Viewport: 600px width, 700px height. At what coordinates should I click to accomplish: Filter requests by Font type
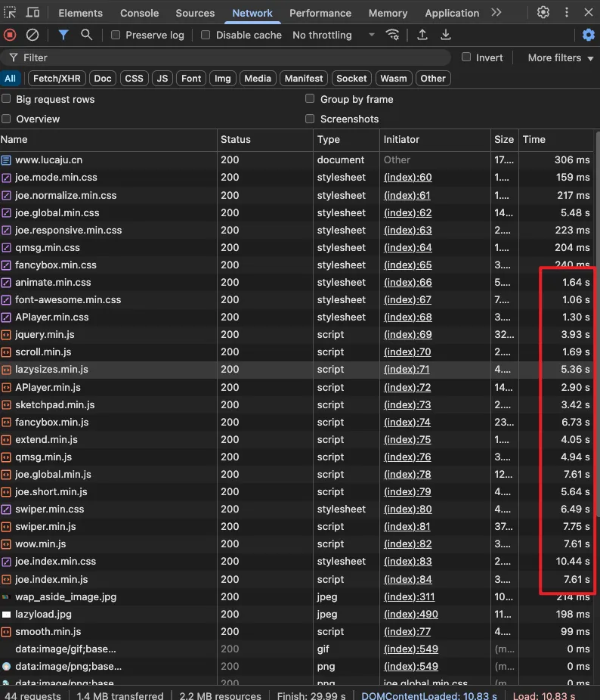[191, 79]
